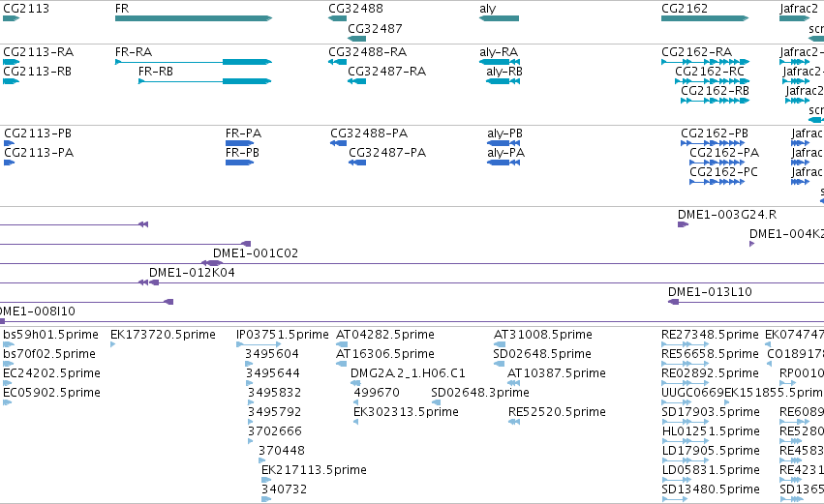Select the aly-RA transcript
This screenshot has height=504, width=824.
pos(500,62)
